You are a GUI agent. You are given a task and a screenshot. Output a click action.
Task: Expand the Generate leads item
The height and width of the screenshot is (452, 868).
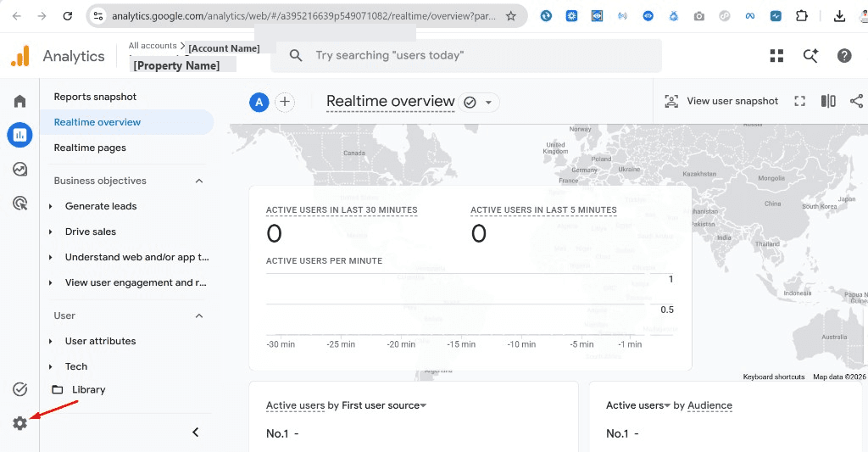tap(50, 207)
